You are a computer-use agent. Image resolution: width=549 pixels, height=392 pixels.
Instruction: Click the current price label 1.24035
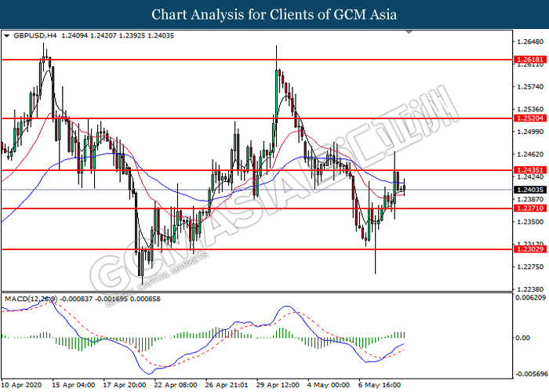tap(529, 190)
